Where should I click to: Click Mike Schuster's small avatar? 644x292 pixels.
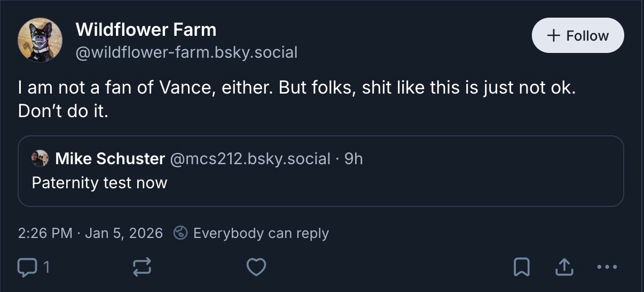(x=40, y=159)
